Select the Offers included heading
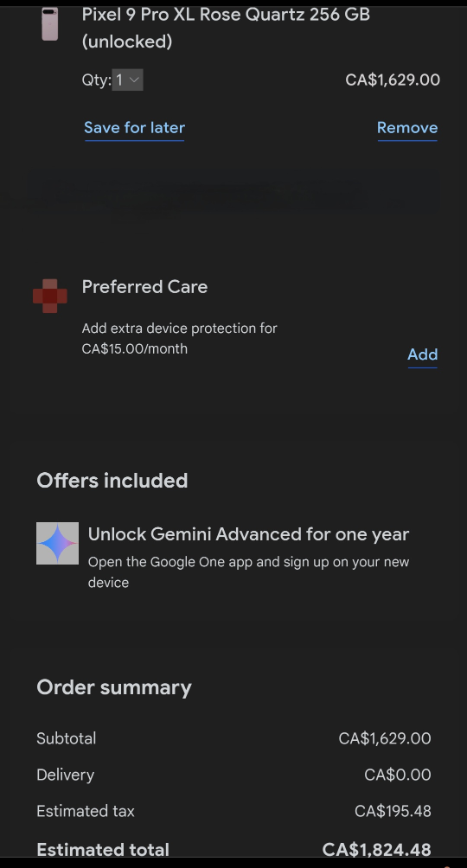This screenshot has width=467, height=868. tap(112, 481)
